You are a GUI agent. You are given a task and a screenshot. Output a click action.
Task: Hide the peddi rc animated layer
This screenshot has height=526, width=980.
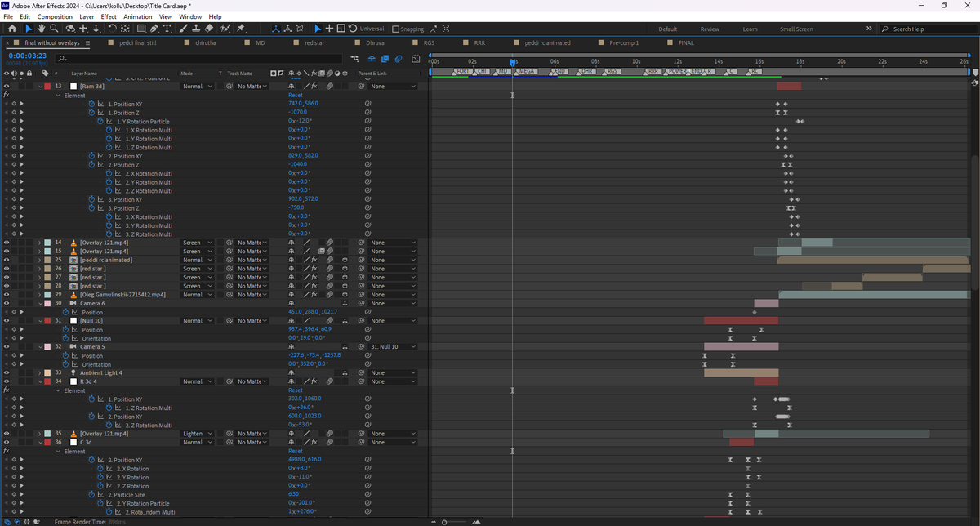pos(7,260)
